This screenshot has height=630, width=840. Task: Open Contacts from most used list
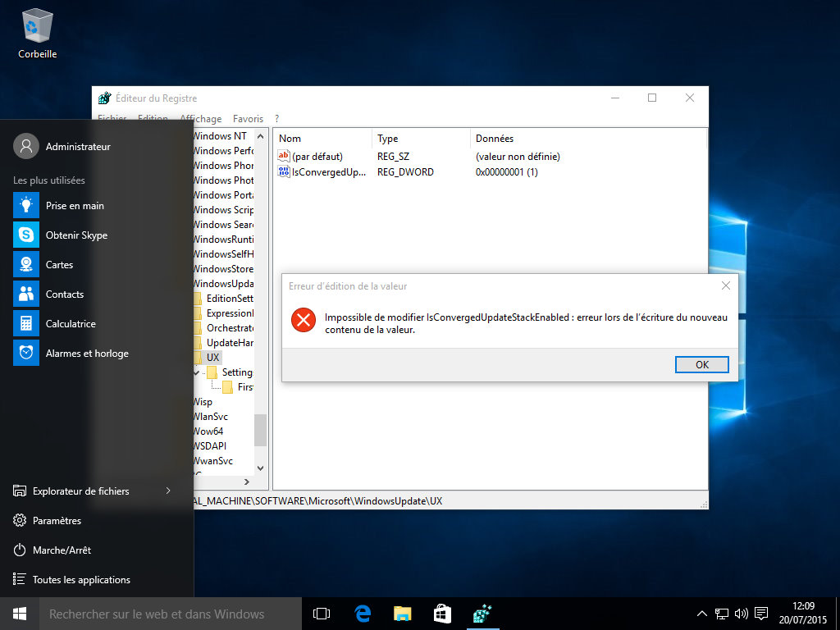pos(64,294)
